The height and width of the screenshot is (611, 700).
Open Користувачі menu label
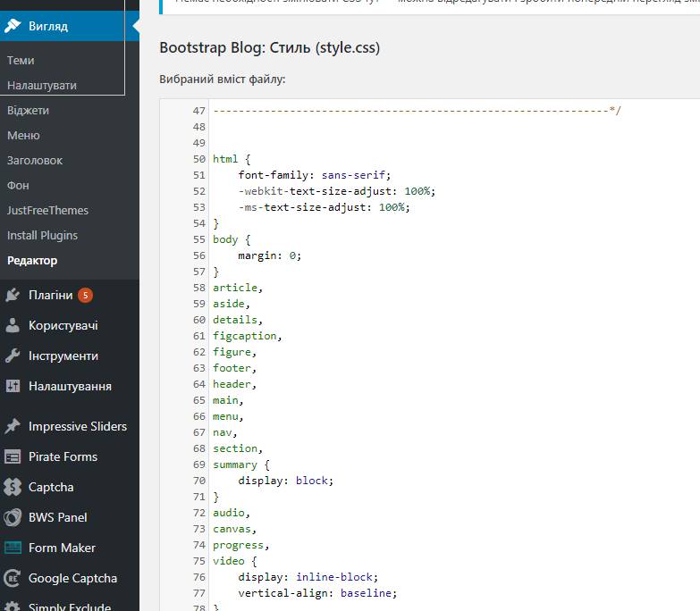63,325
